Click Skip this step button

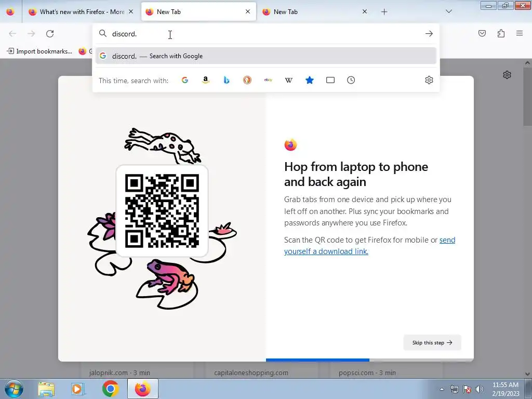click(432, 343)
